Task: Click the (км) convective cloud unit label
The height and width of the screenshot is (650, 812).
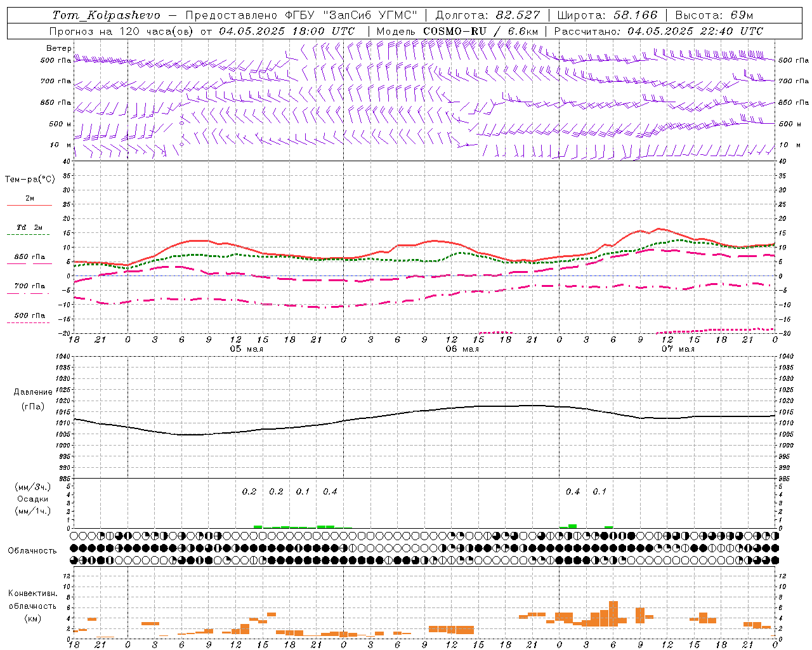Action: [x=33, y=618]
